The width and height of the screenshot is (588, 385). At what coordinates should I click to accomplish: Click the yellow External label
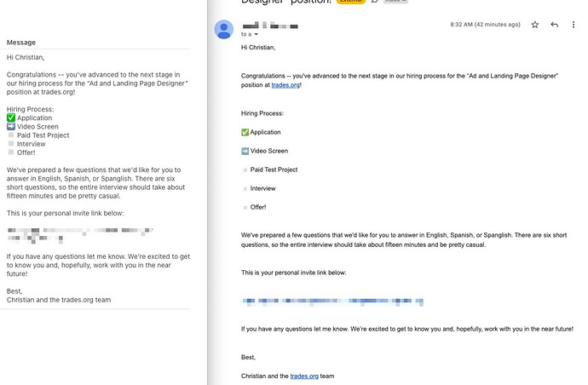pyautogui.click(x=350, y=2)
